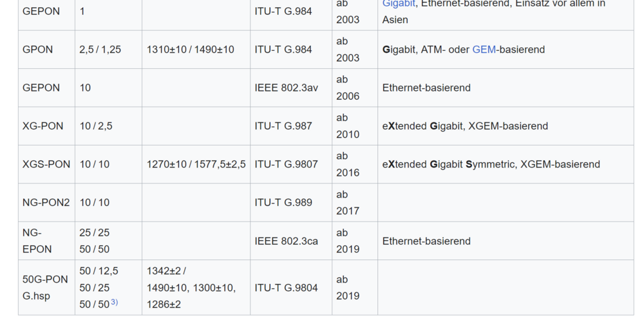Click the 'ab 2016' year cell

(355, 164)
